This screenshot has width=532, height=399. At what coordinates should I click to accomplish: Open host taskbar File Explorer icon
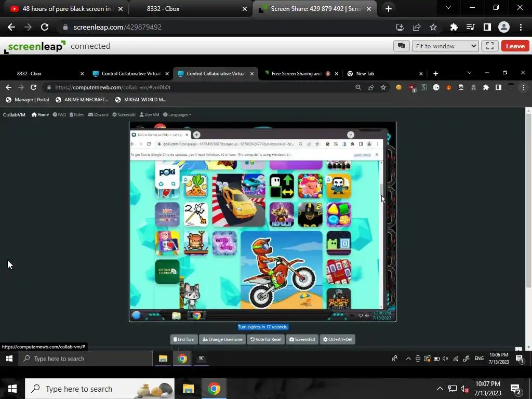[x=188, y=389]
